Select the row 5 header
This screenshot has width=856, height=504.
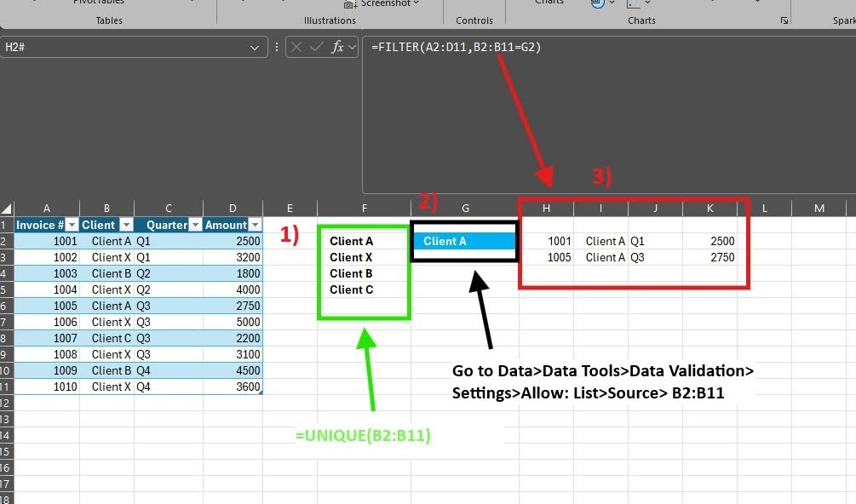(7, 289)
